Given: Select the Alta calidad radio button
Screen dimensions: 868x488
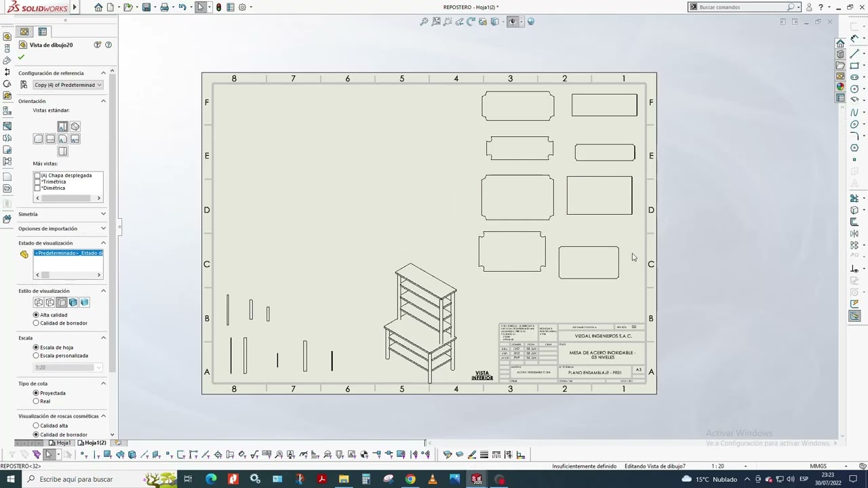Looking at the screenshot, I should (x=37, y=315).
